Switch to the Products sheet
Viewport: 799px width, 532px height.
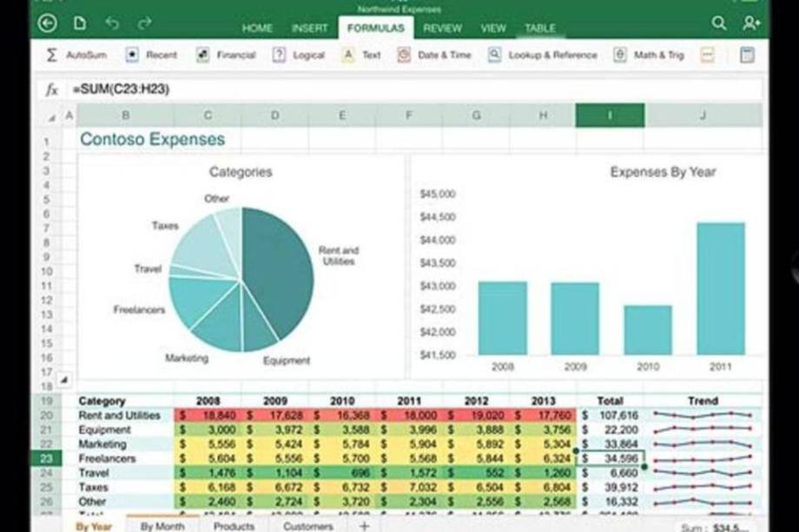pos(234,525)
